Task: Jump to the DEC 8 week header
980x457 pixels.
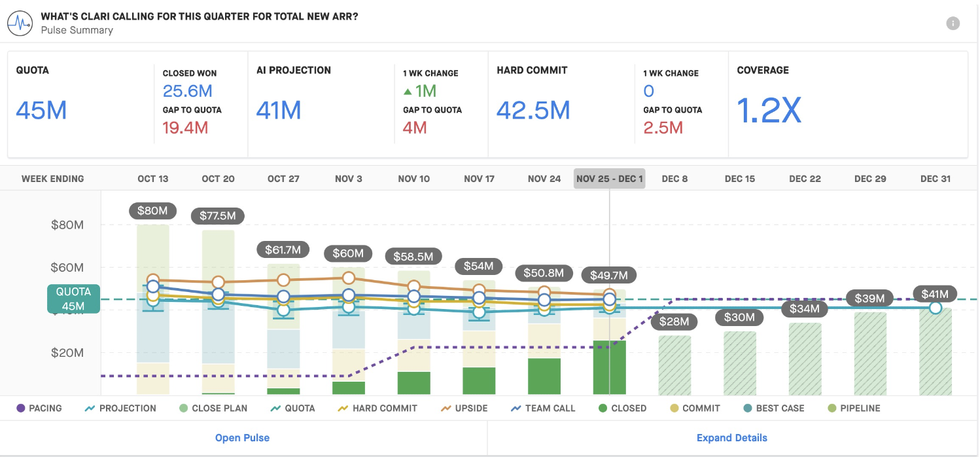Action: 674,179
